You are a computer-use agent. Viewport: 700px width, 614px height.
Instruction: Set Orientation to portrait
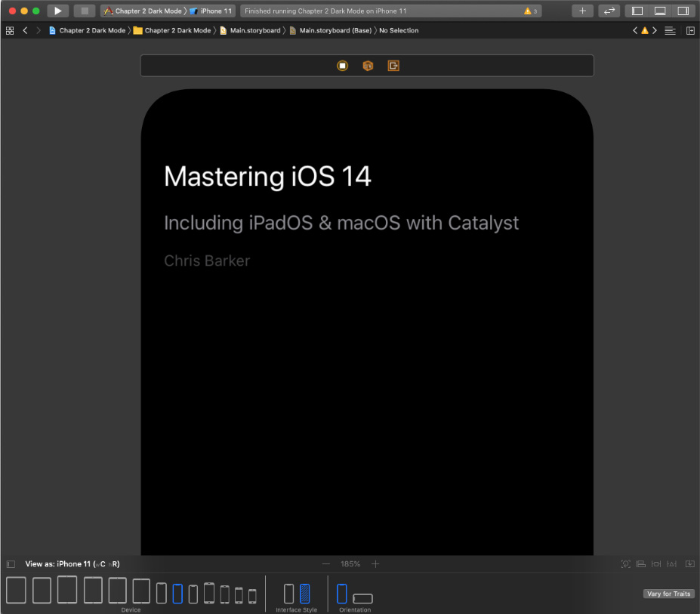(x=342, y=594)
